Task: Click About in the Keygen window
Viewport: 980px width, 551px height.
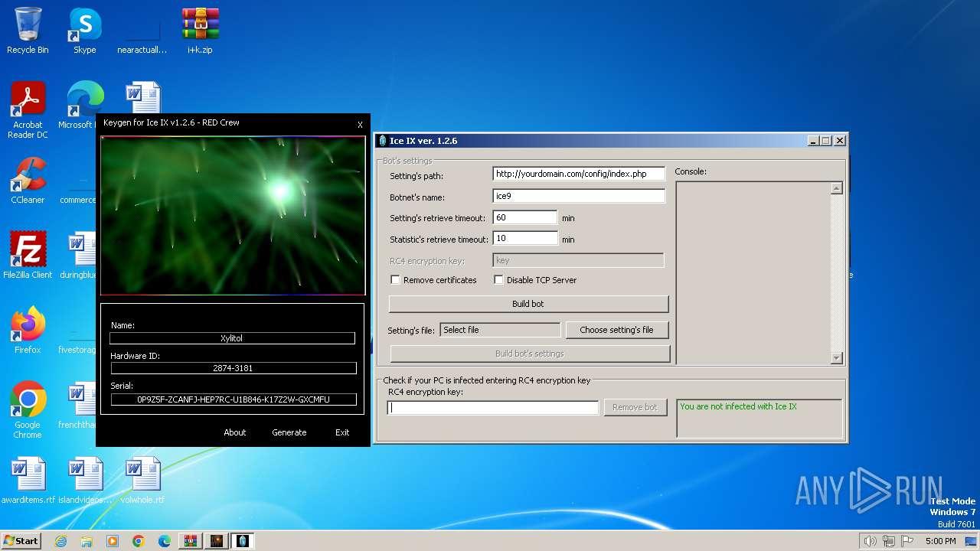Action: pos(235,432)
